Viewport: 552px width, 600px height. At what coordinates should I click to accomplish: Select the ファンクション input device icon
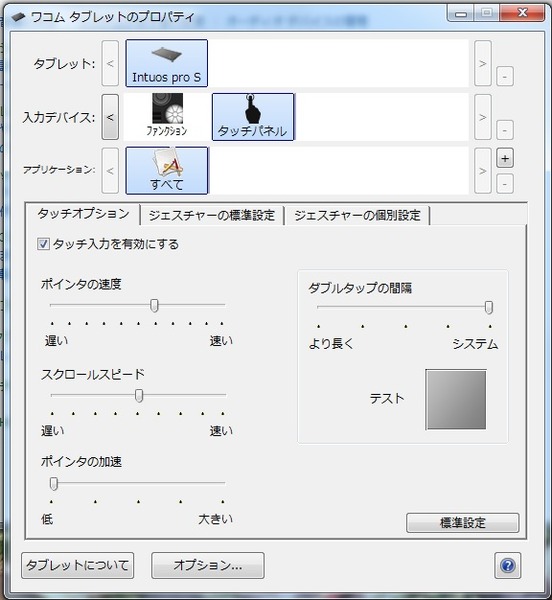click(167, 115)
